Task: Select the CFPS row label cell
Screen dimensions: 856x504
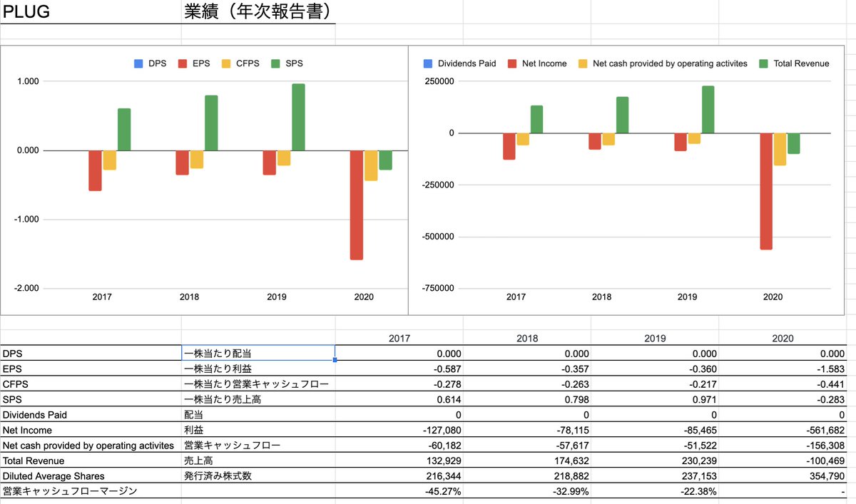Action: 91,384
